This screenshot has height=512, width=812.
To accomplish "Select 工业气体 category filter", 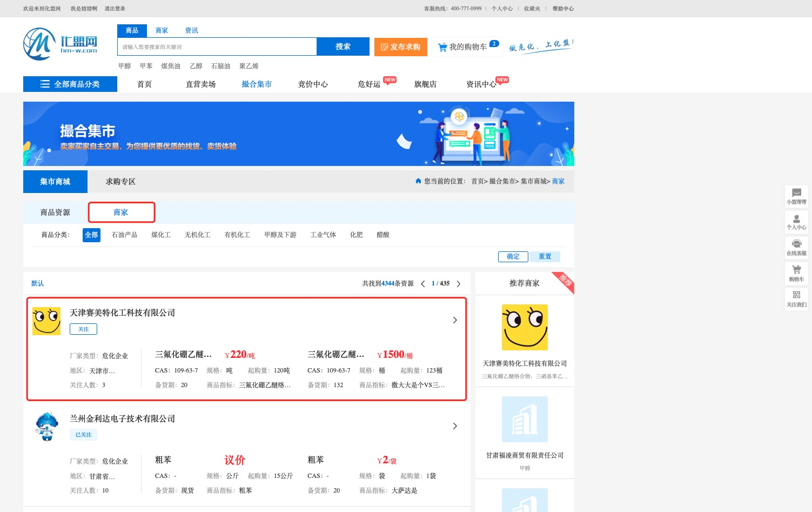I will pyautogui.click(x=324, y=235).
